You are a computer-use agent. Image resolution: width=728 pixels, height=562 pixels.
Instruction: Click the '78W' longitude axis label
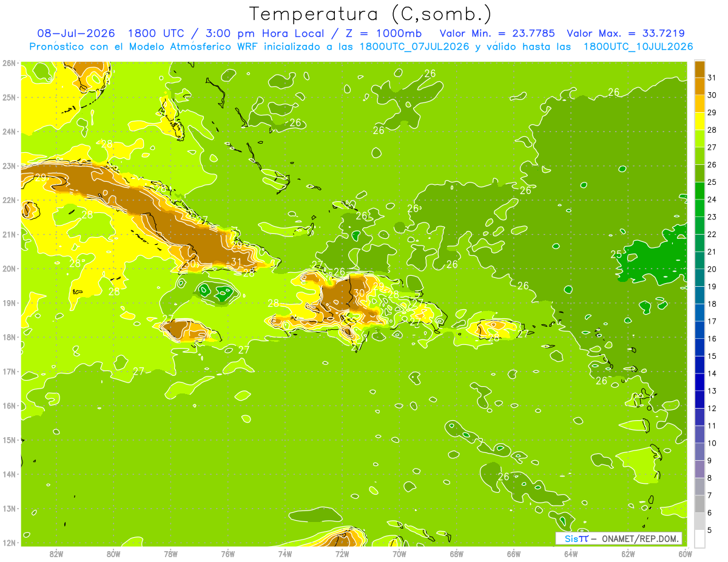(x=170, y=554)
